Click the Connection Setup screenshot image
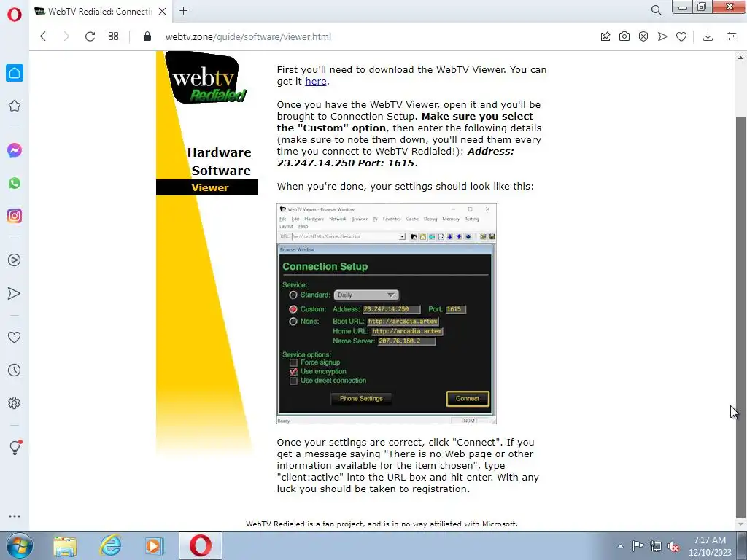 [387, 314]
